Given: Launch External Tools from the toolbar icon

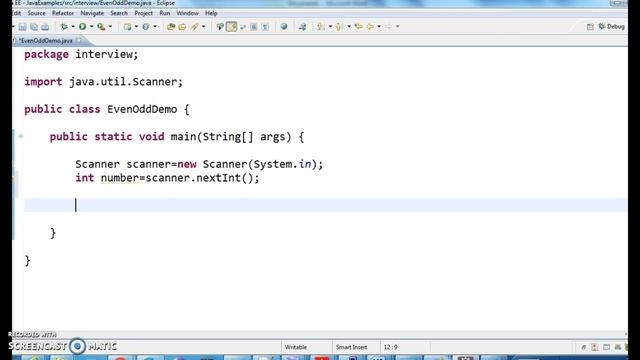Looking at the screenshot, I should pos(101,27).
